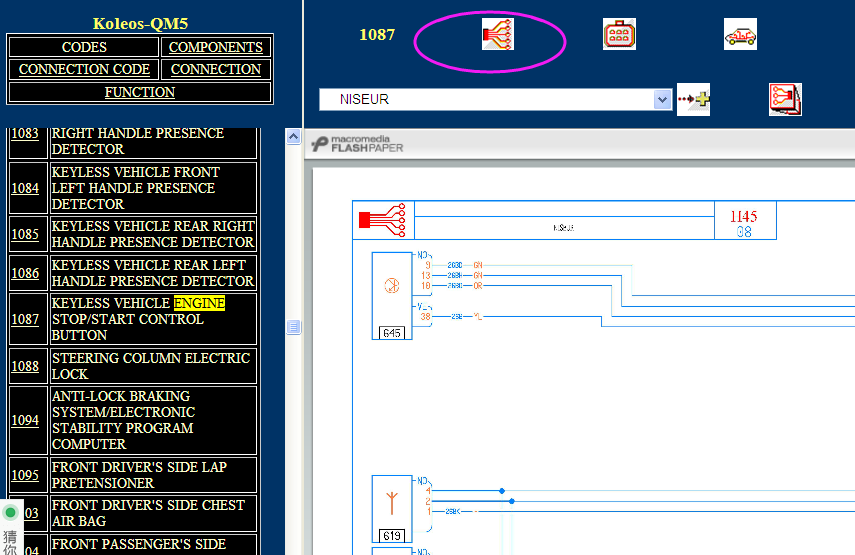Open the vehicle location car icon

point(740,34)
